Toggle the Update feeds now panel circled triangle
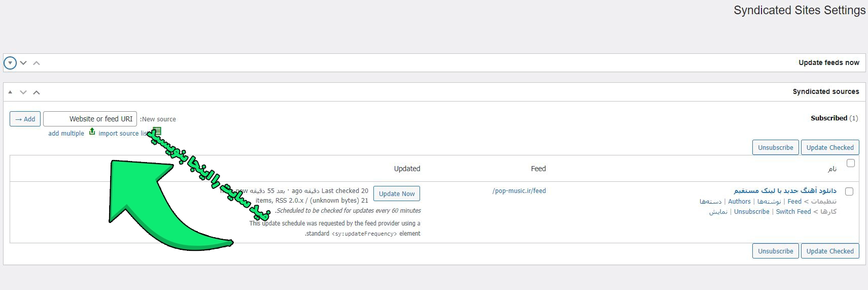The width and height of the screenshot is (868, 290). pos(10,63)
